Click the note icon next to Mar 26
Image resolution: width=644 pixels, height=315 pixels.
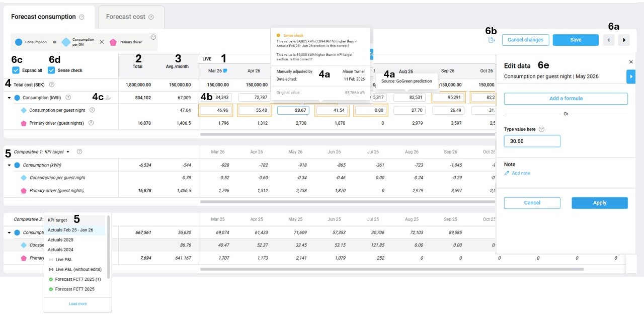click(x=226, y=71)
